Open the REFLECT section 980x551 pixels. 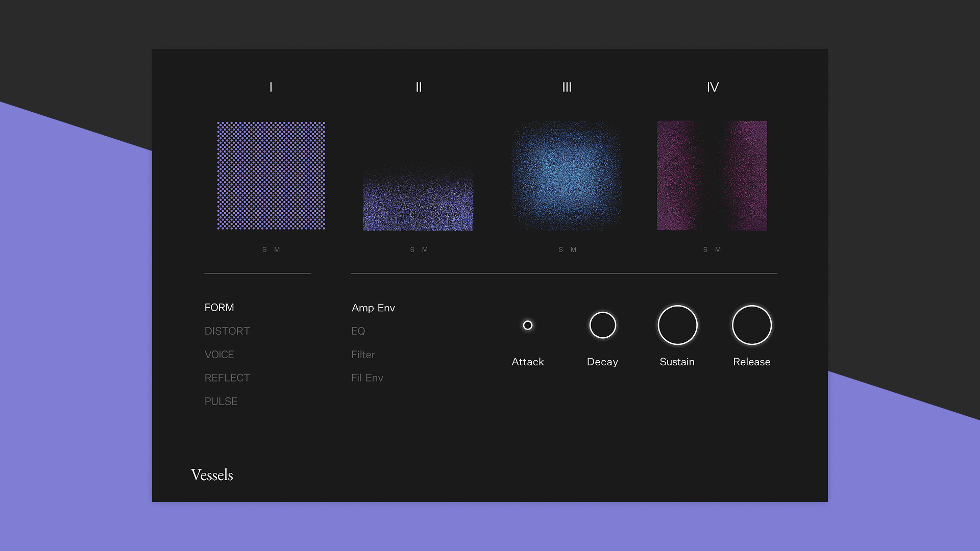point(227,378)
